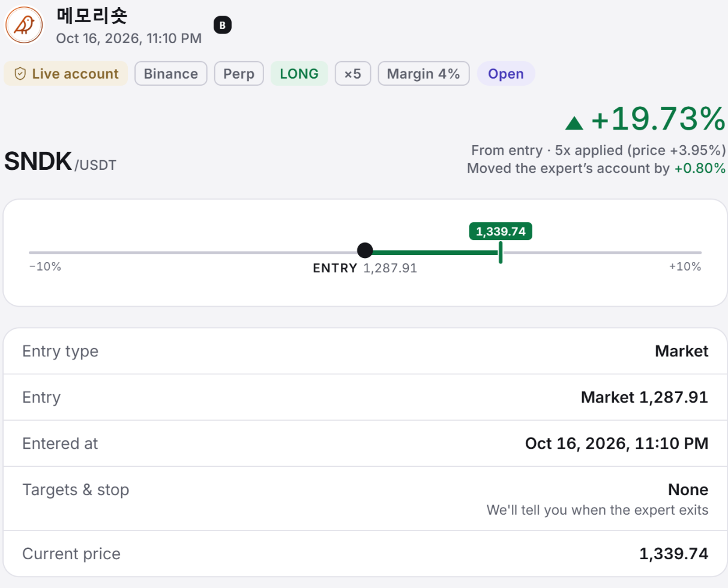Click the black B badge icon
Screen dimensions: 728x588
point(223,25)
